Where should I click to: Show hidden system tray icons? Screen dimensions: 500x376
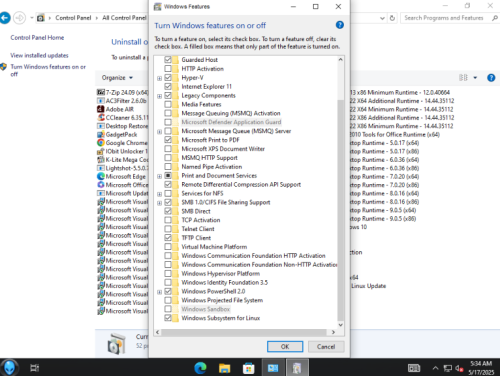click(435, 368)
